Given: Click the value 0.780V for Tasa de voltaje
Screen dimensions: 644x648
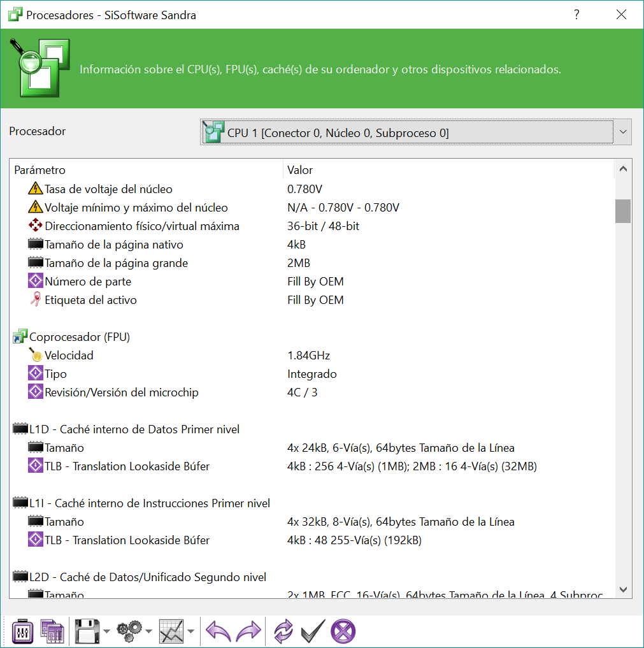Looking at the screenshot, I should click(x=304, y=189).
